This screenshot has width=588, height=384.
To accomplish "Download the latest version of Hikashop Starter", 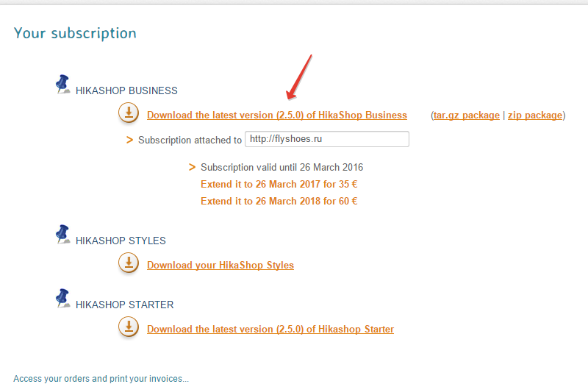I will (270, 330).
